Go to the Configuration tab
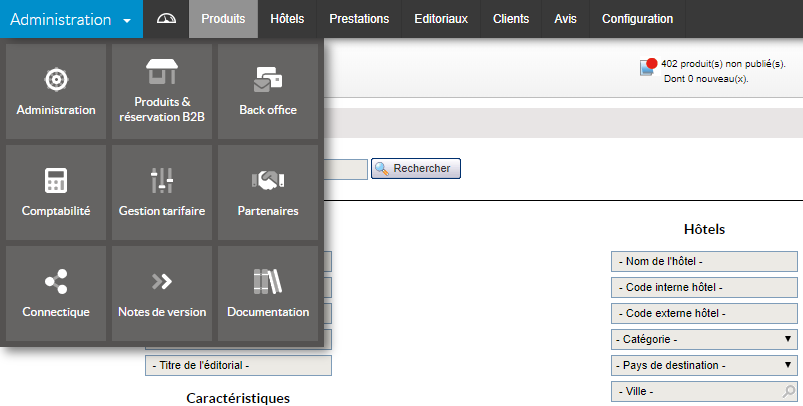 point(637,19)
